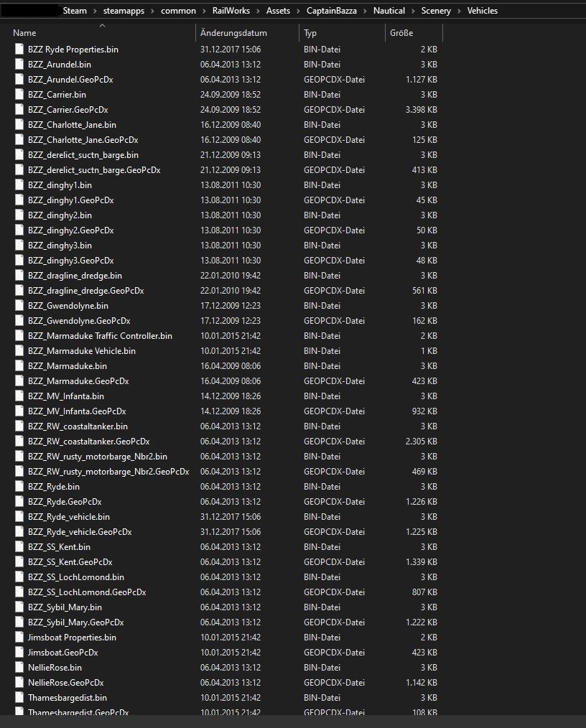Open the chevron dropdown after Steam breadcrumb
Screen dimensions: 586x728
94,11
